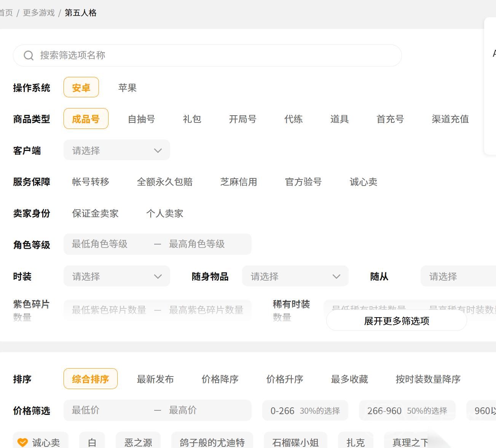Enable the 保证金卖家 seller filter

pyautogui.click(x=95, y=213)
